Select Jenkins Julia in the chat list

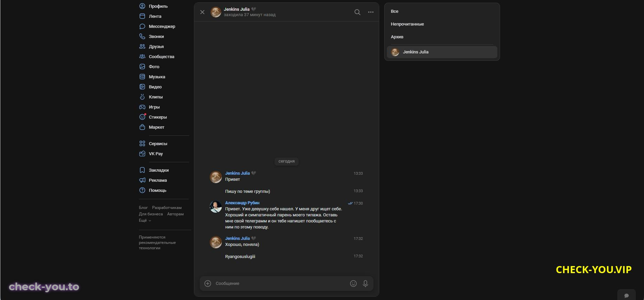click(442, 52)
